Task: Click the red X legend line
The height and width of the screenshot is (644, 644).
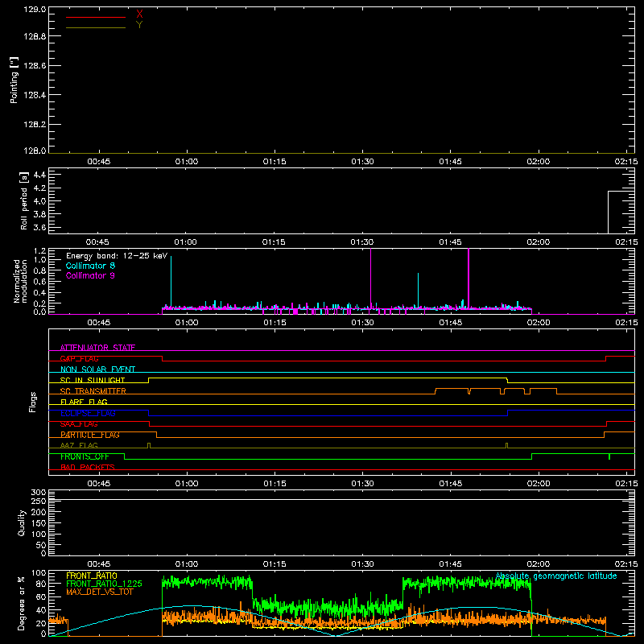Action: click(x=96, y=17)
